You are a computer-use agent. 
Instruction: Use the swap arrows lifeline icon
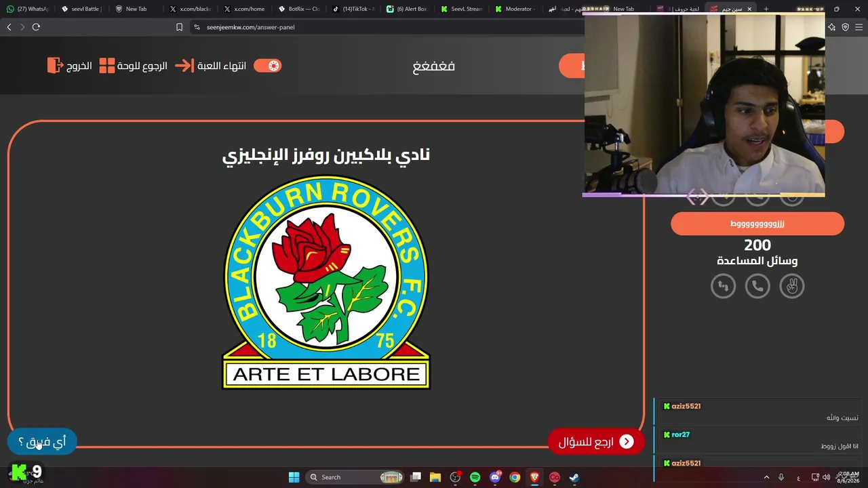[723, 286]
